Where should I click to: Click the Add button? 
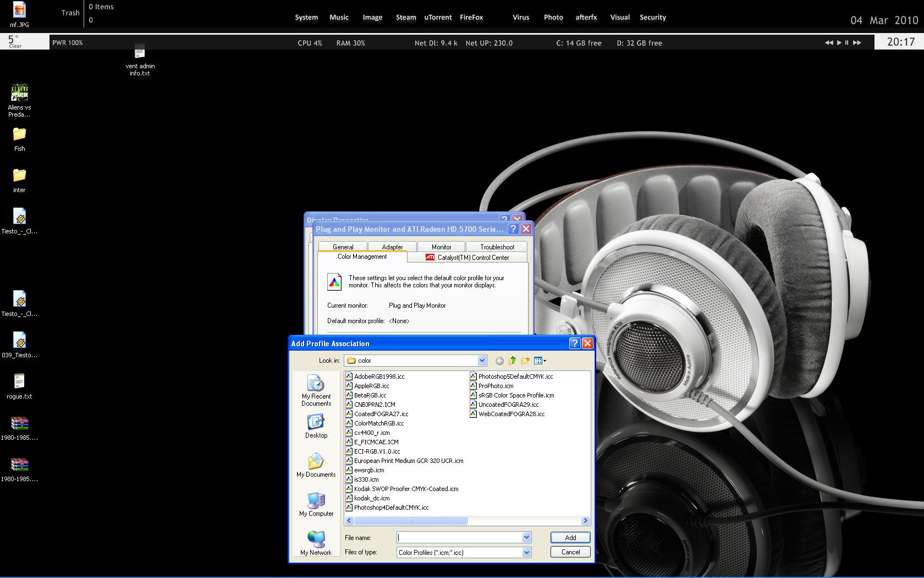pos(570,537)
